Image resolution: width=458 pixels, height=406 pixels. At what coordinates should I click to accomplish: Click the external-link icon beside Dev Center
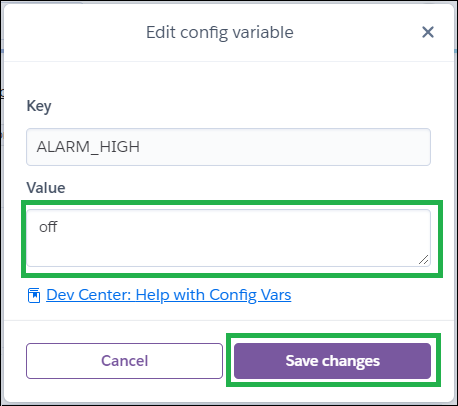coord(34,295)
